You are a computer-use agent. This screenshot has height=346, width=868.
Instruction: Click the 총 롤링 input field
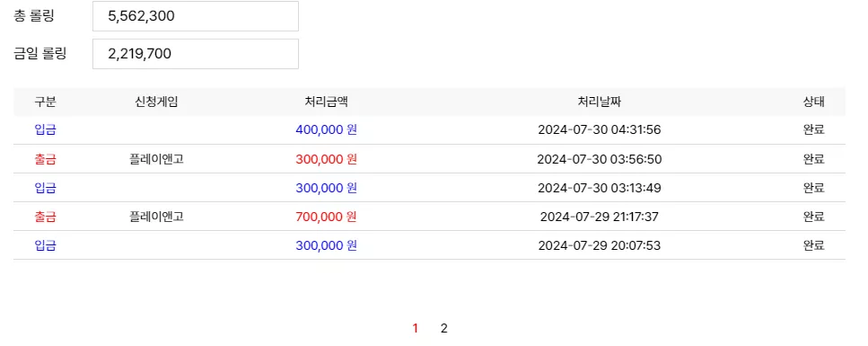196,16
